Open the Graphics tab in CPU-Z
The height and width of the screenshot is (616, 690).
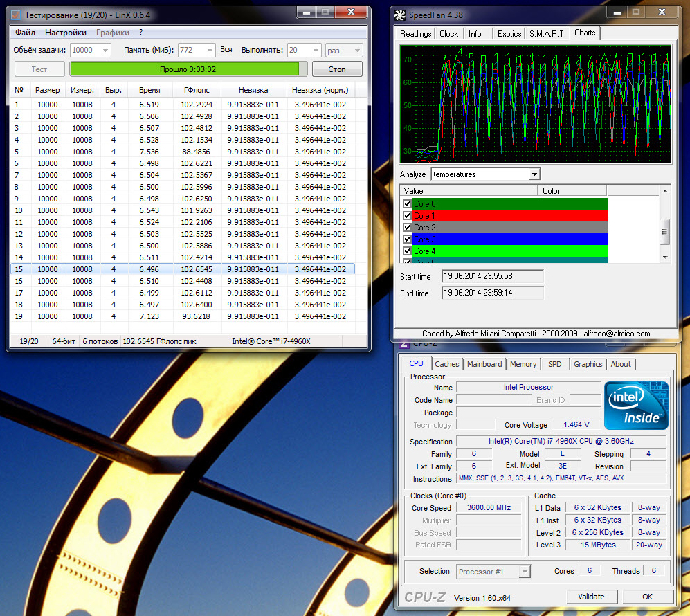coord(588,364)
